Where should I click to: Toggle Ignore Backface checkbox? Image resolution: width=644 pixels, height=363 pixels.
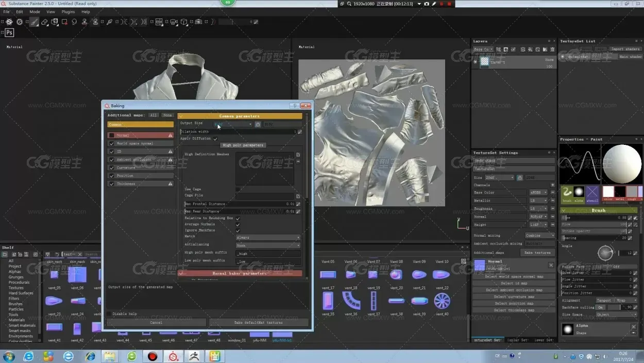[238, 230]
